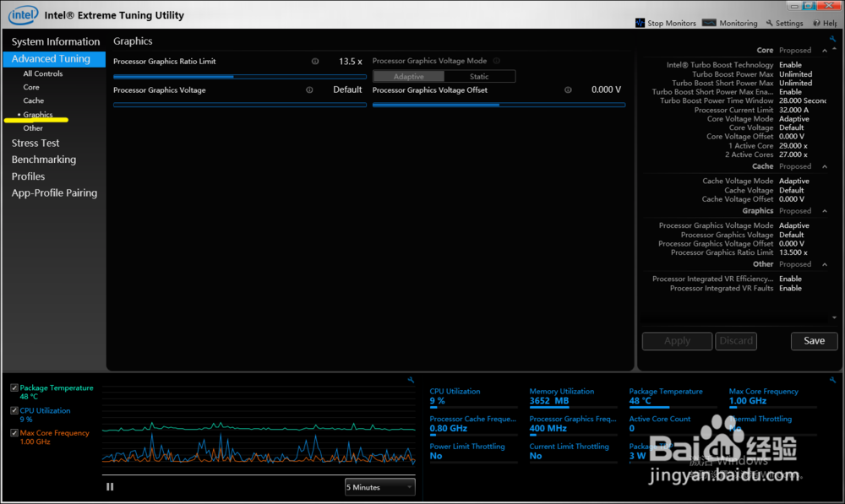The image size is (845, 504).
Task: Click Power Limit Throttling No tile
Action: [474, 453]
